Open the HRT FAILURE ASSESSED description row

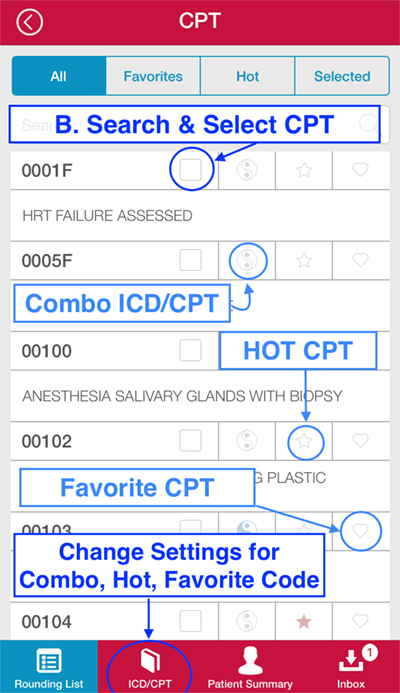click(200, 216)
